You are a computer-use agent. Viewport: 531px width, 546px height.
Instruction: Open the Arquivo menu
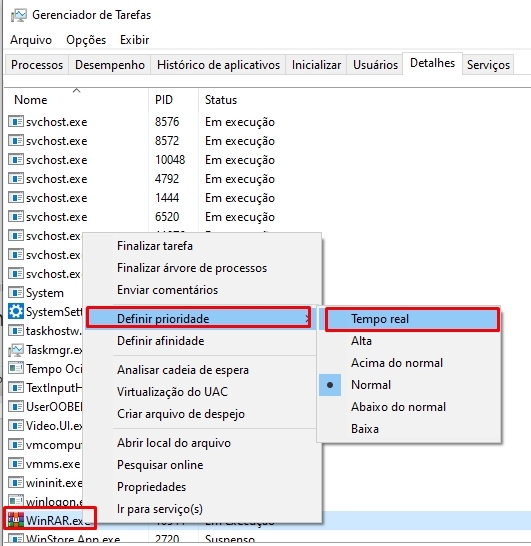coord(31,40)
